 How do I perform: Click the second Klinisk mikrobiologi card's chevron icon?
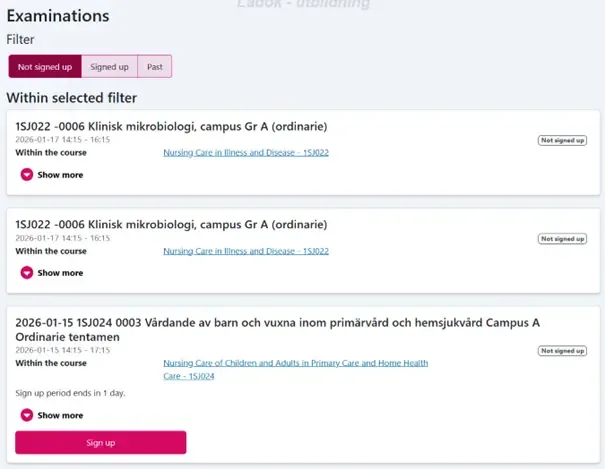(26, 273)
